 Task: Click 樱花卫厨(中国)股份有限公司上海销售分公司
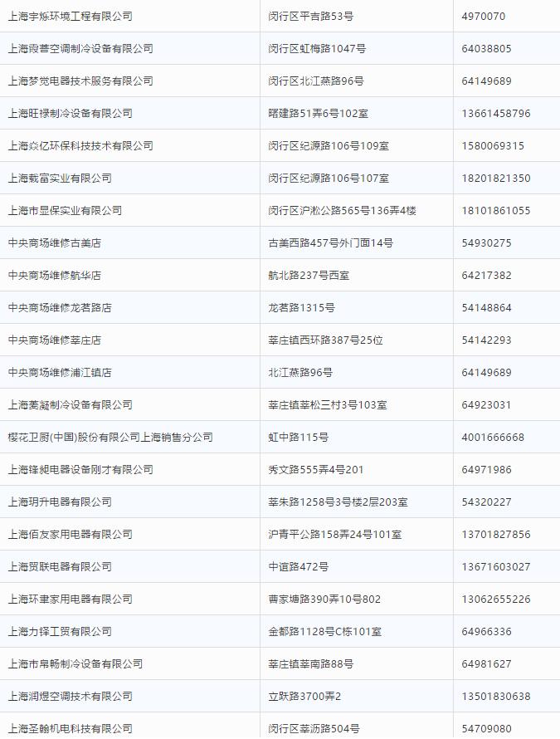pyautogui.click(x=110, y=438)
